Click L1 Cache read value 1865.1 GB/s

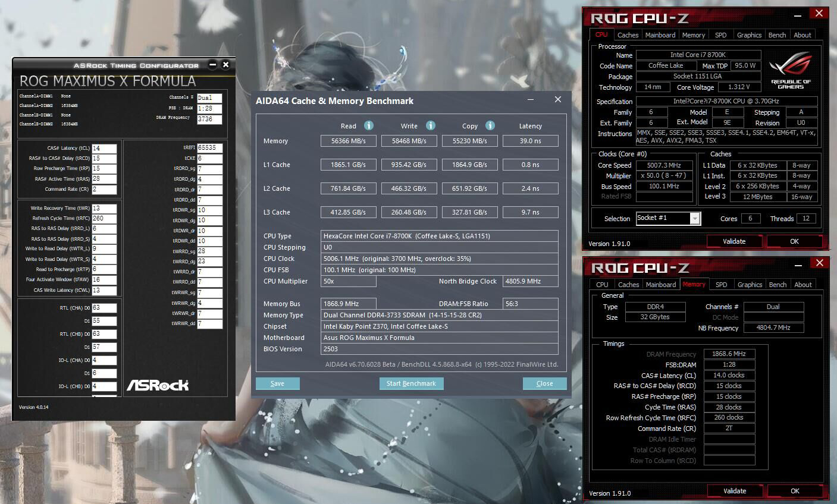click(349, 165)
